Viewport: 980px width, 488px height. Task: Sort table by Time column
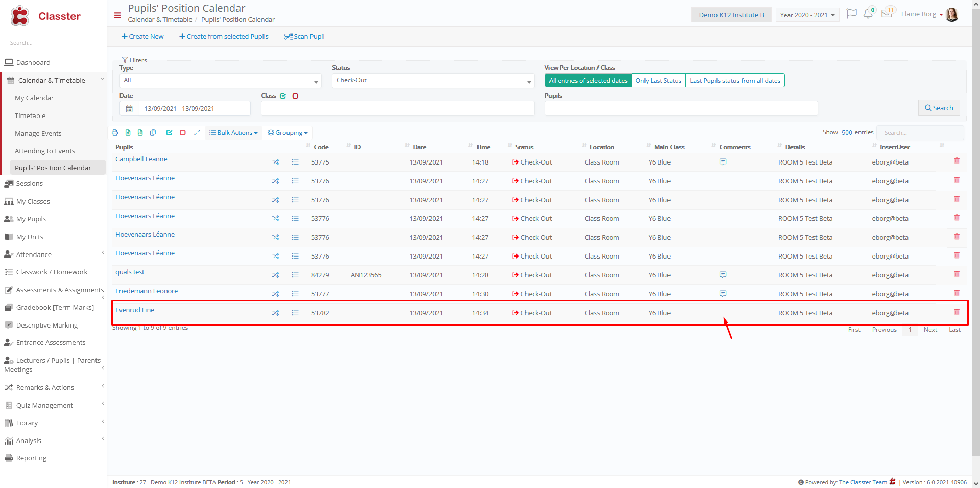tap(483, 147)
